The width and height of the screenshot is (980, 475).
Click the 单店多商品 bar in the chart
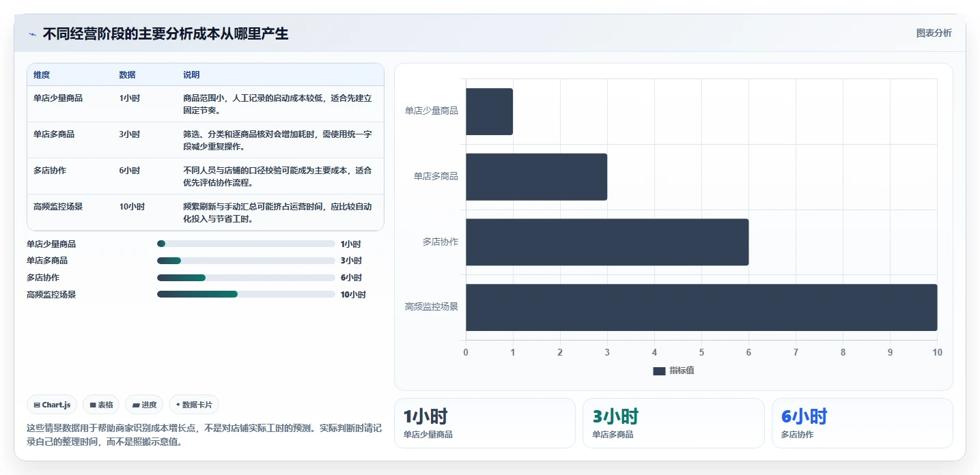pos(537,177)
